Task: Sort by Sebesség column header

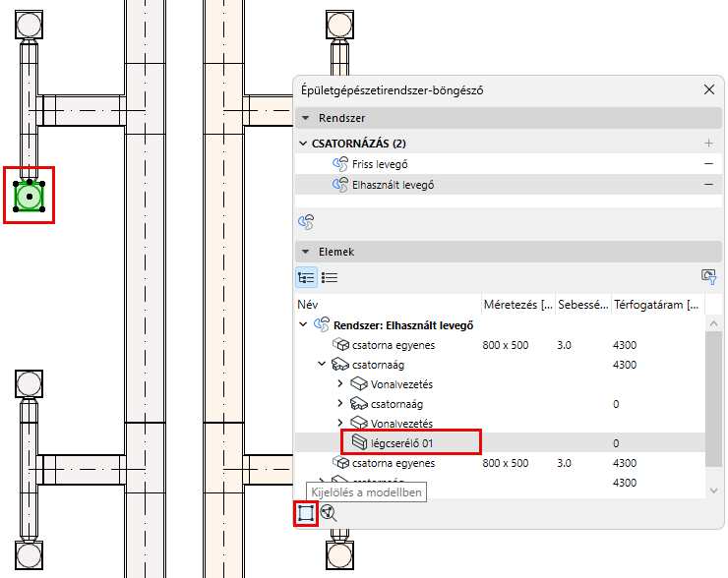Action: [583, 305]
